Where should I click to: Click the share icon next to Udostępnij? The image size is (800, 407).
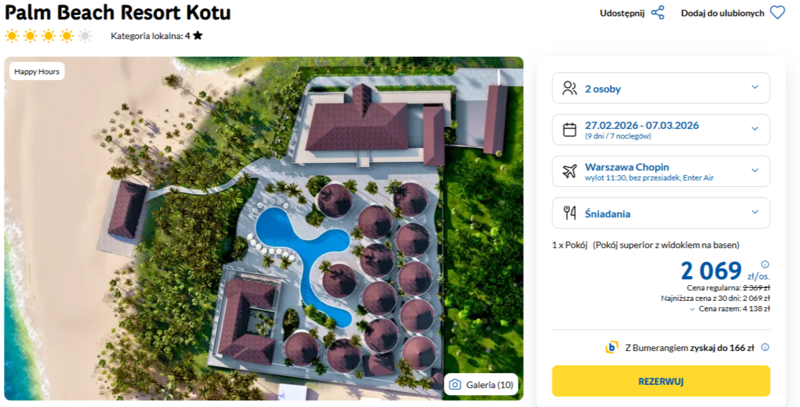click(x=657, y=13)
